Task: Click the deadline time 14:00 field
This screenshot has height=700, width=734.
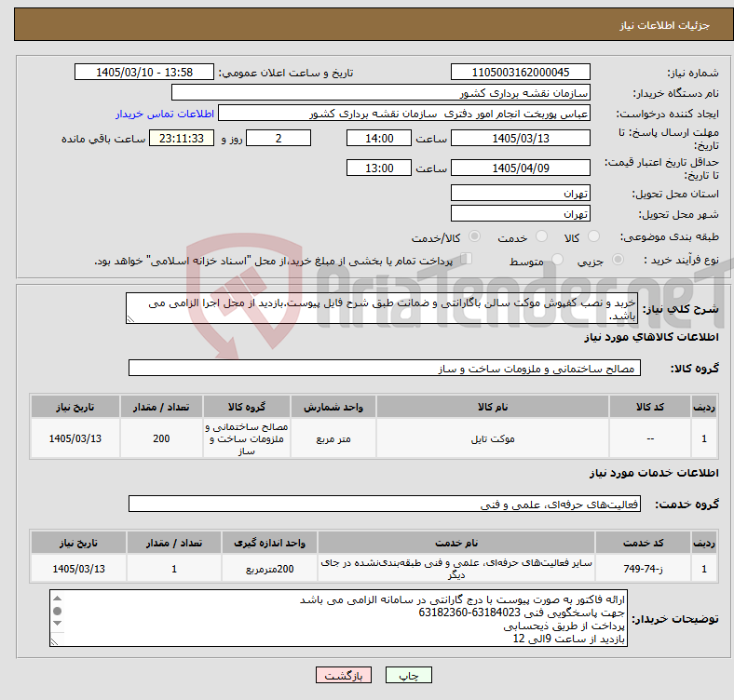Action: click(x=379, y=138)
